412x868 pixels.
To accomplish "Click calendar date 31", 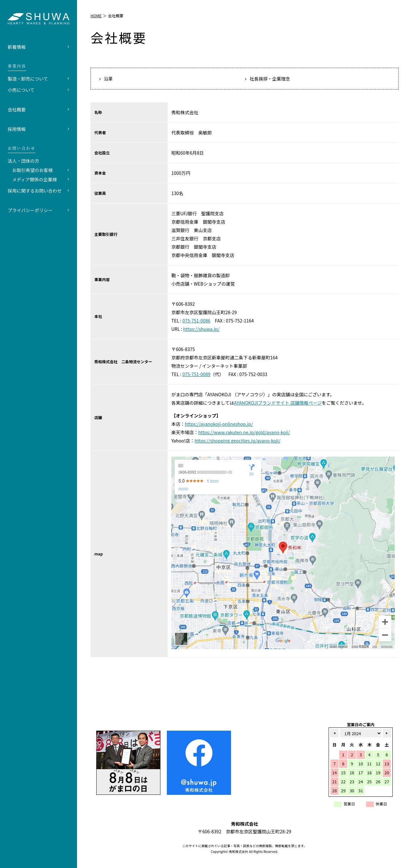I will pos(361,791).
